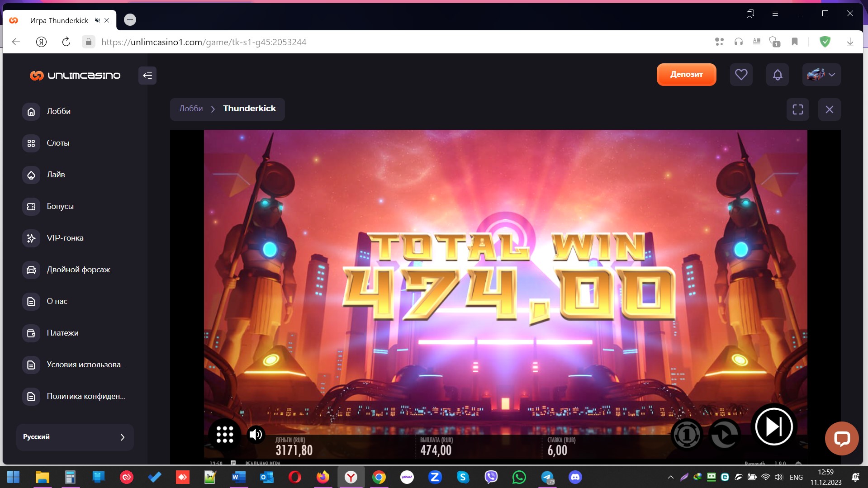This screenshot has width=868, height=488.
Task: Go to Слоты in sidebar
Action: tap(58, 143)
